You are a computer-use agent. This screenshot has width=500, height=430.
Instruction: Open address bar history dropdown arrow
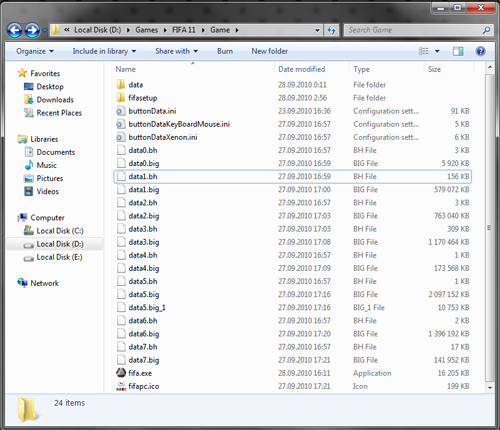pos(317,30)
